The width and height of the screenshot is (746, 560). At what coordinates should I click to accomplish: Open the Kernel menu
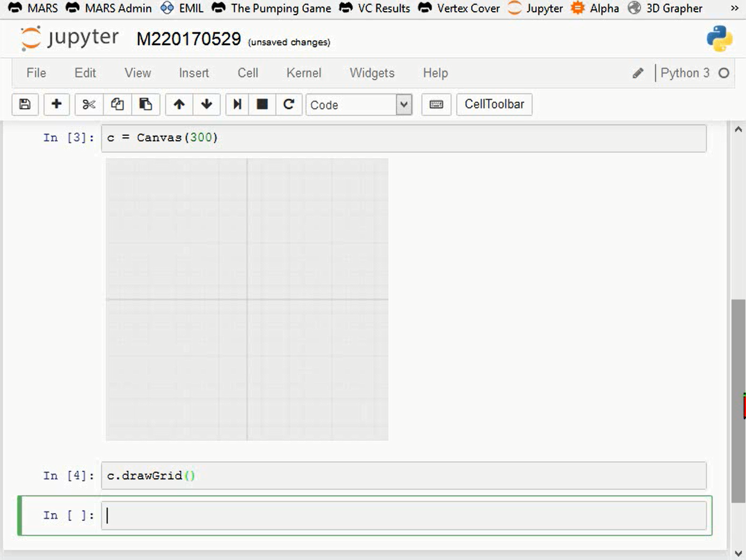coord(304,73)
